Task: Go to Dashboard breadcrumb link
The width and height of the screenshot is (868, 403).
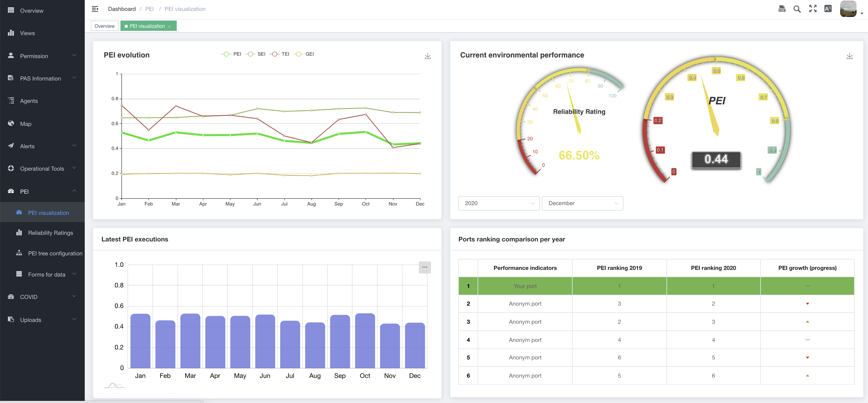Action: point(122,9)
